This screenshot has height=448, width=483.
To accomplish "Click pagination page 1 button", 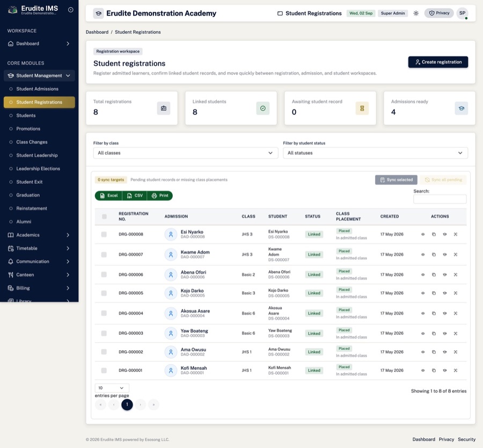I will point(127,404).
